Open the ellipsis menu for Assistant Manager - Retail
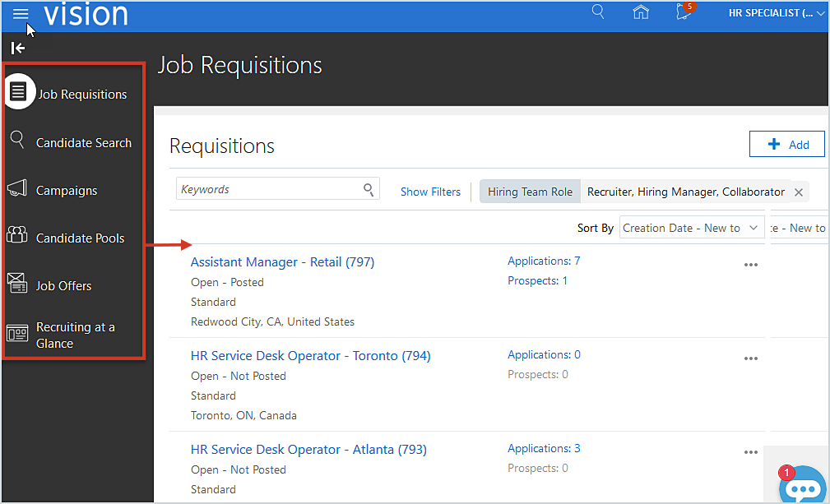 pos(750,265)
